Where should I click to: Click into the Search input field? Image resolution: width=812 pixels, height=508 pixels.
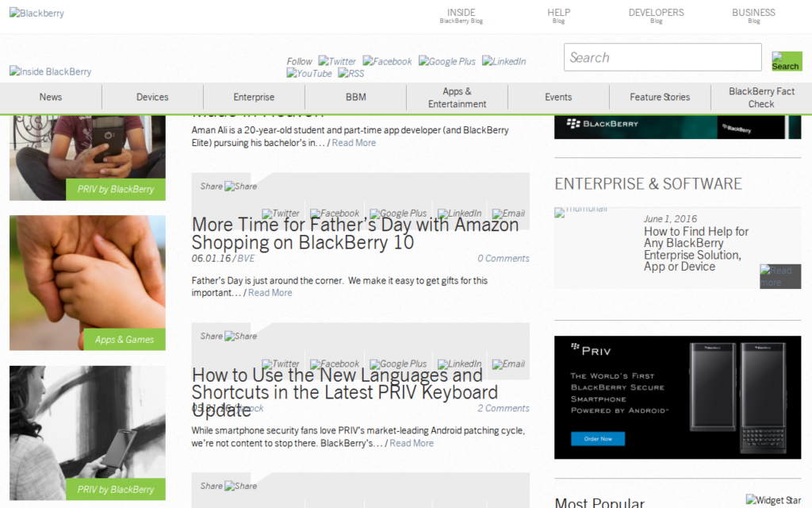[662, 57]
